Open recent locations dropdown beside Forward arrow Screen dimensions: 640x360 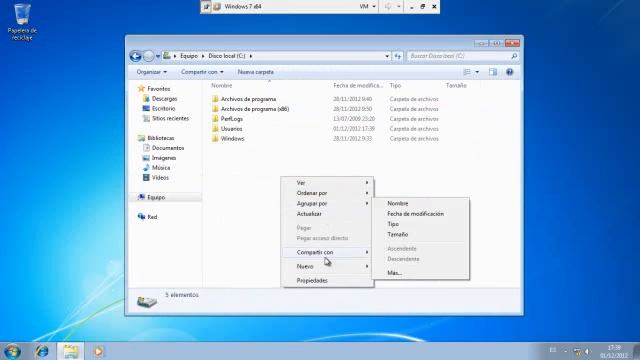point(158,56)
